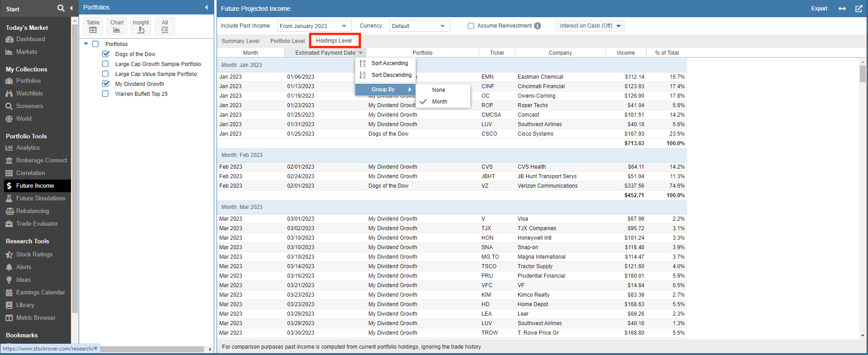Click the Export button
This screenshot has height=355, width=868.
pyautogui.click(x=819, y=9)
